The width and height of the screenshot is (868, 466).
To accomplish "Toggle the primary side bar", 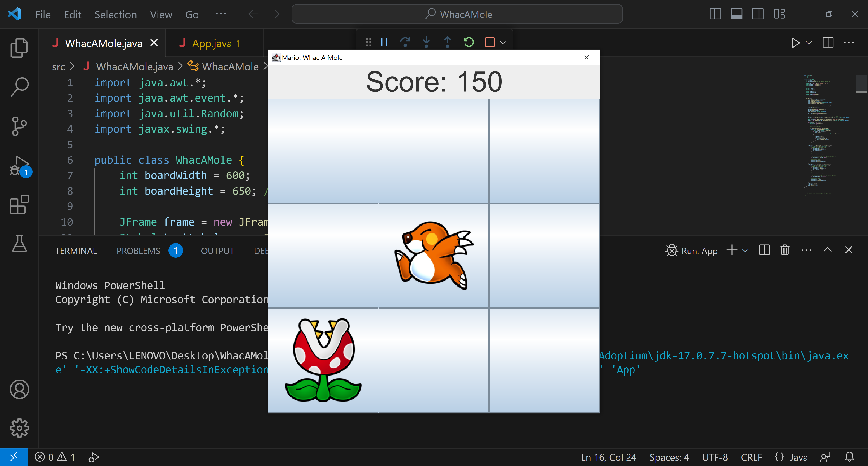I will click(715, 14).
